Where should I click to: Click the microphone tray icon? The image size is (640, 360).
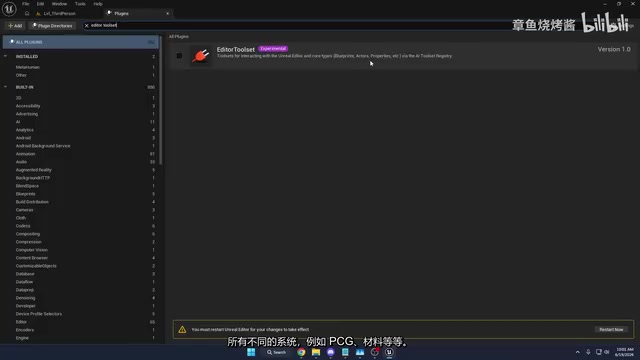pos(588,352)
